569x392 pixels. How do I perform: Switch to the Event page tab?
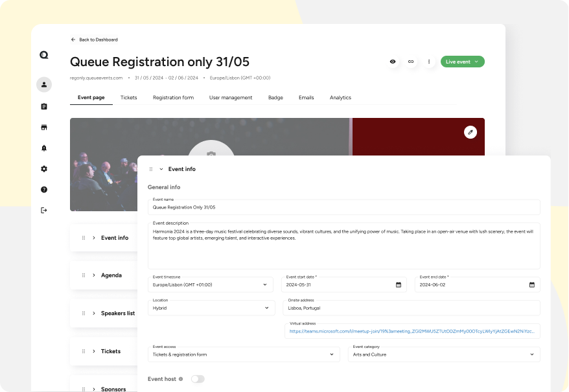(x=91, y=98)
